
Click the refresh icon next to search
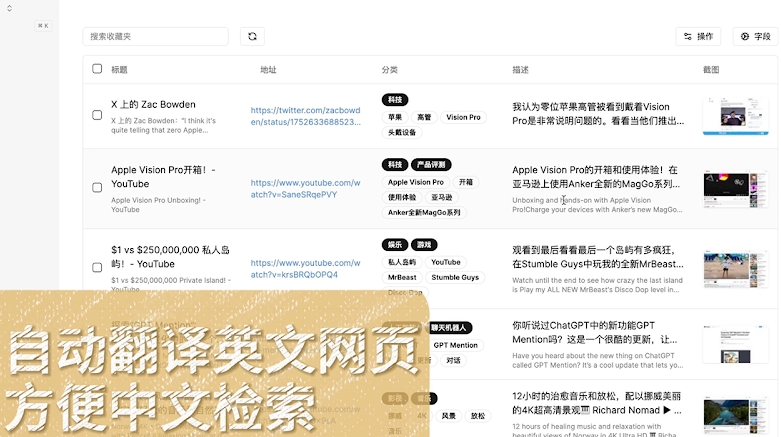(252, 36)
